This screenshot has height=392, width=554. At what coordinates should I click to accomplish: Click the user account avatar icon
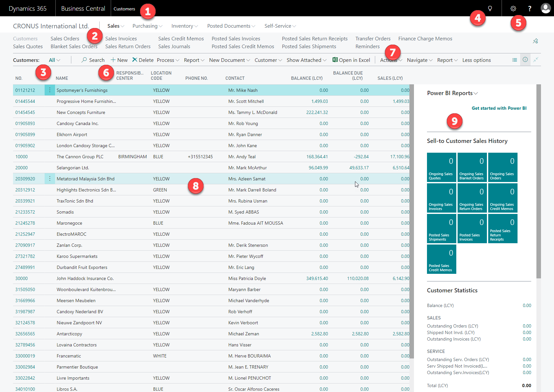point(546,8)
